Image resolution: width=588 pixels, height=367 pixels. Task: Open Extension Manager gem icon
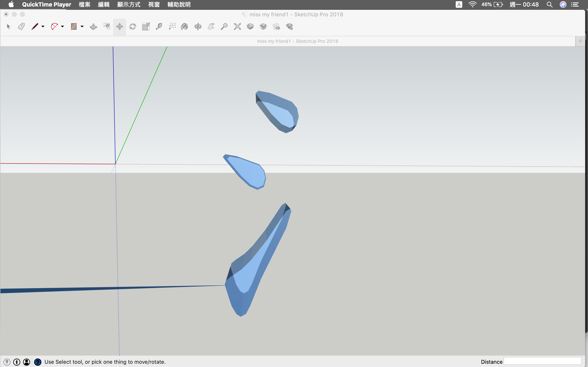tap(290, 27)
